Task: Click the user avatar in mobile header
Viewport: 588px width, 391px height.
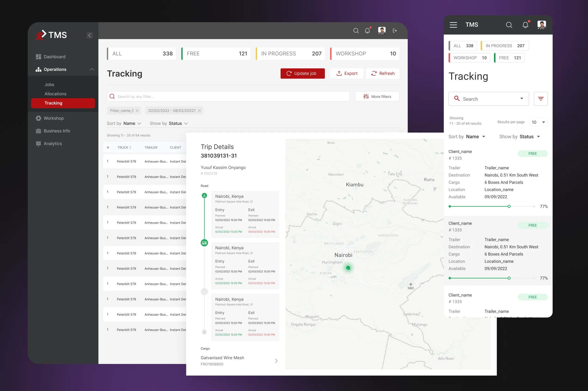Action: (541, 25)
